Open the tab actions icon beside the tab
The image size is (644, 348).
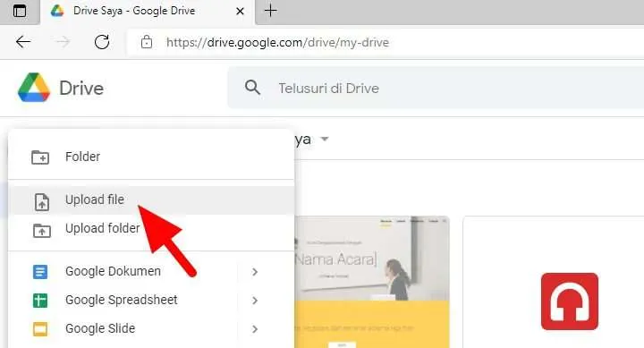click(x=20, y=11)
